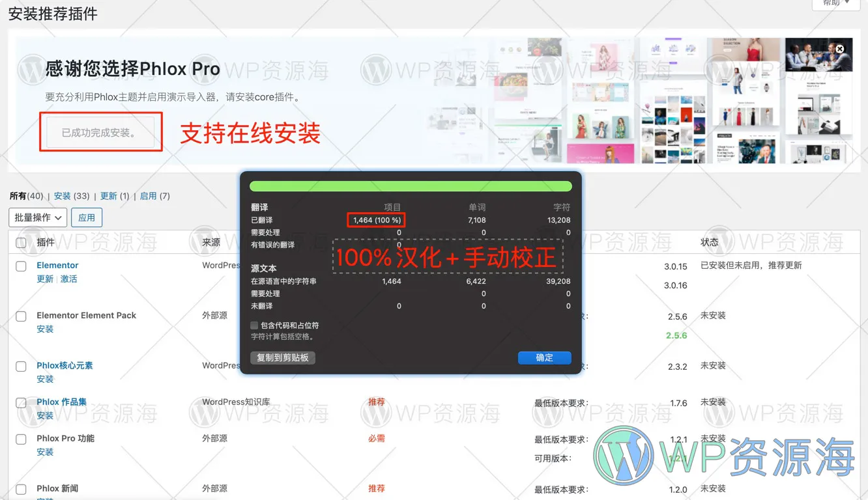Select the Elementor plugin checkbox
Image resolution: width=868 pixels, height=500 pixels.
(x=20, y=266)
